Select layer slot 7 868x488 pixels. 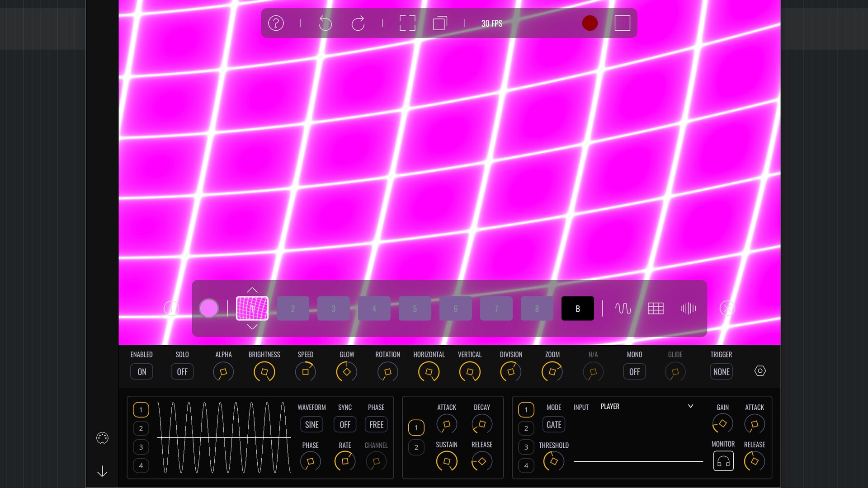click(496, 309)
